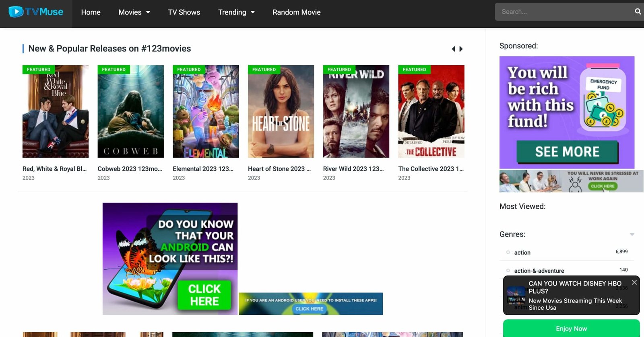Open the Random Movie menu item
644x337 pixels.
click(x=297, y=12)
